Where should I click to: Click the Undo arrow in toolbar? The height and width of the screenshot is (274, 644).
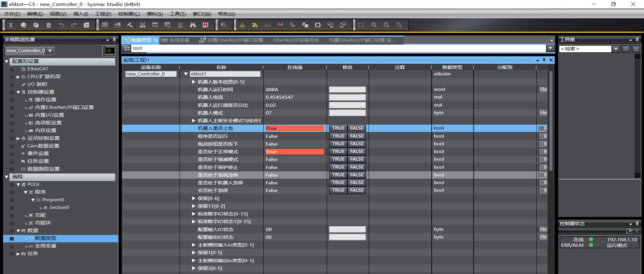61,25
